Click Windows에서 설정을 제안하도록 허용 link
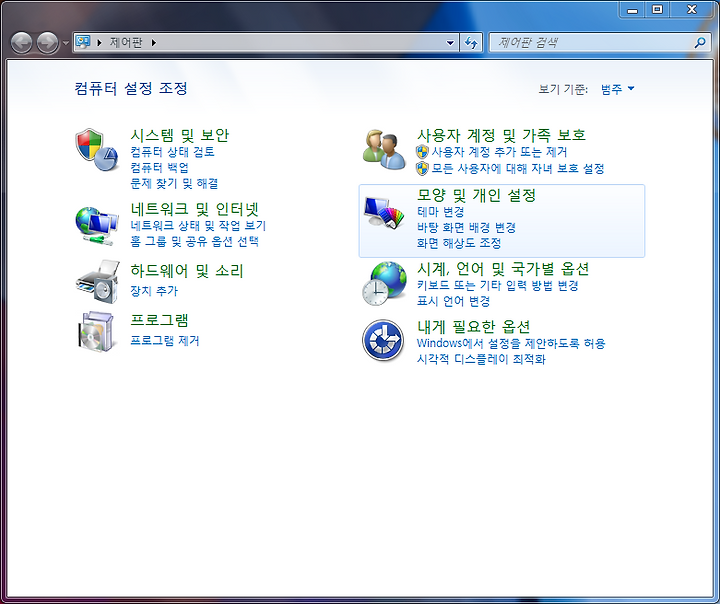720x604 pixels. pos(511,343)
